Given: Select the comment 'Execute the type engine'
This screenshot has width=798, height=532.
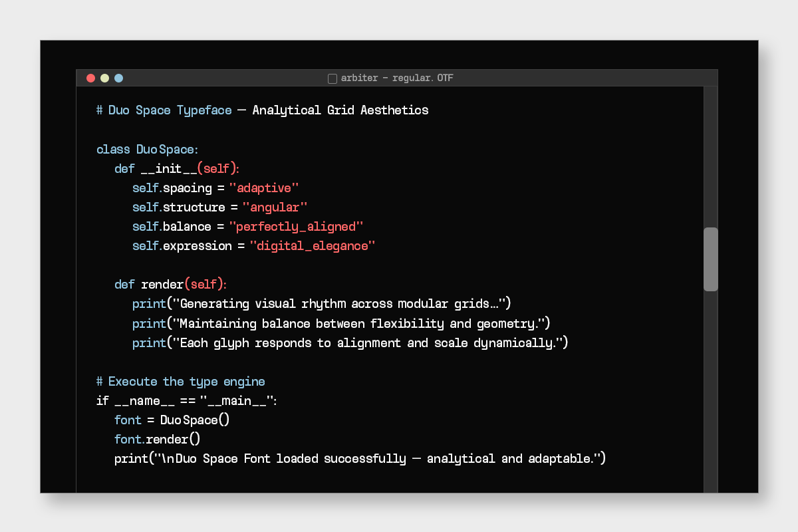Looking at the screenshot, I should point(188,381).
